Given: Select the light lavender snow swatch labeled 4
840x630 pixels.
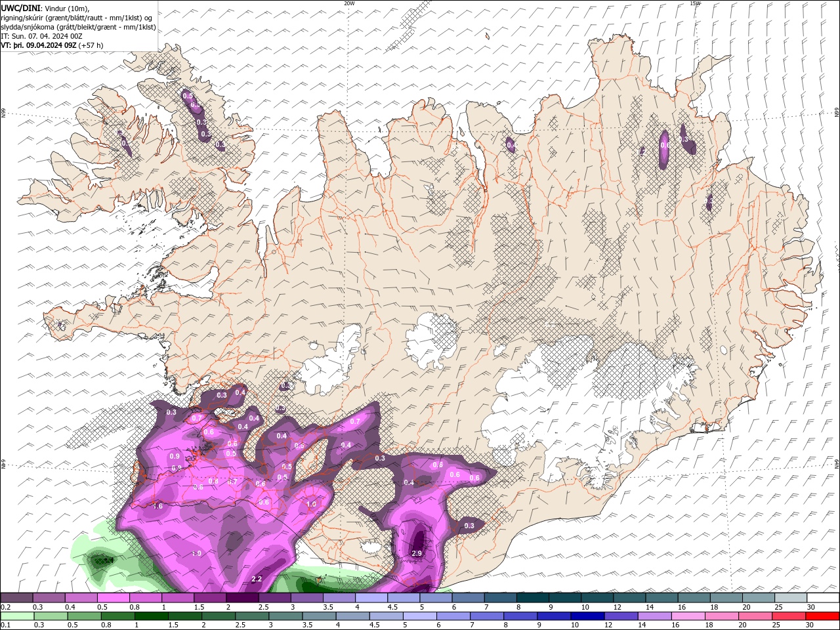Looking at the screenshot, I should point(370,598).
